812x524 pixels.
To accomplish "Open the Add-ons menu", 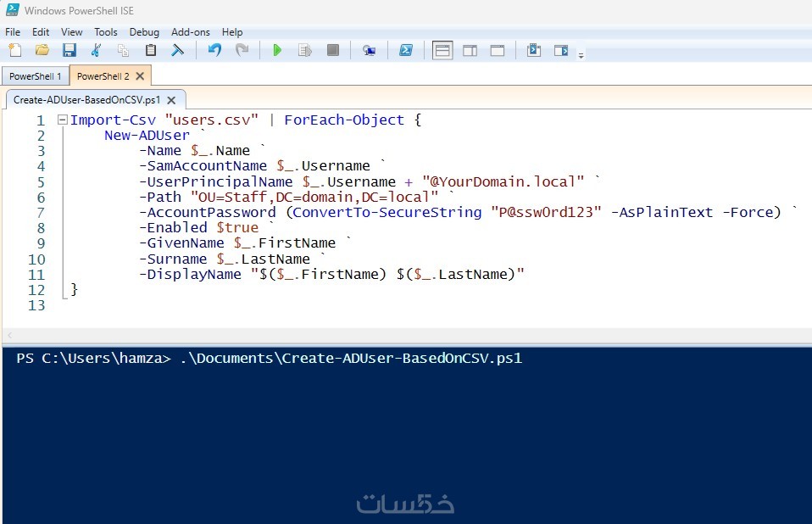I will pos(191,32).
